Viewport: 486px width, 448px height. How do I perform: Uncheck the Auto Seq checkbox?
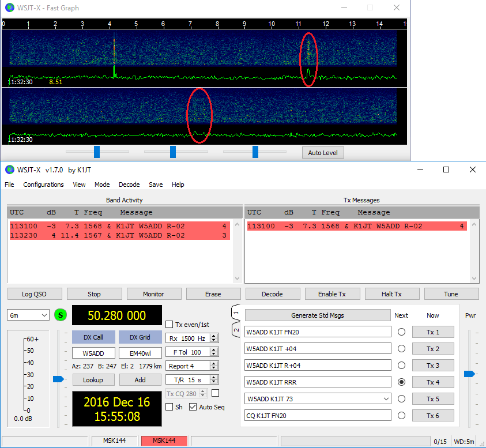click(x=193, y=407)
